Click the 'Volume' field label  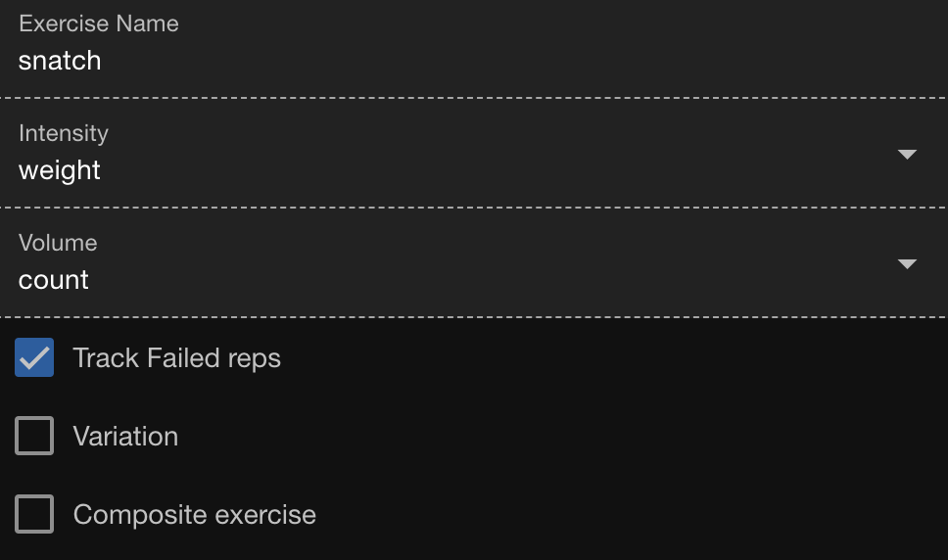(x=58, y=243)
